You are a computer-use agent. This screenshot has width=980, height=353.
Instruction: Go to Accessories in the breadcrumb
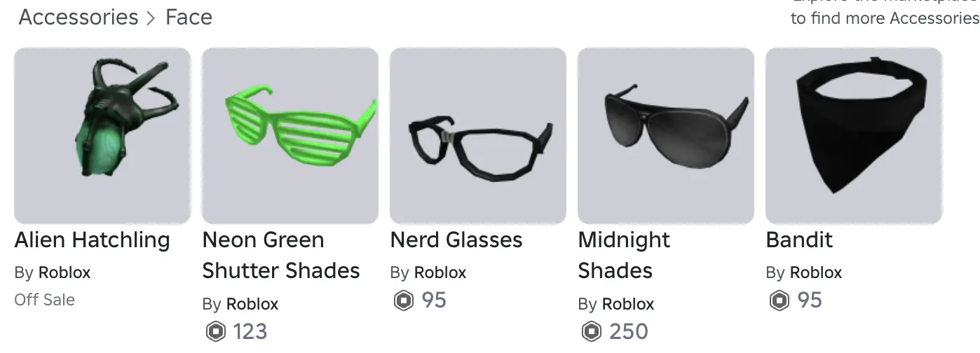pyautogui.click(x=79, y=18)
